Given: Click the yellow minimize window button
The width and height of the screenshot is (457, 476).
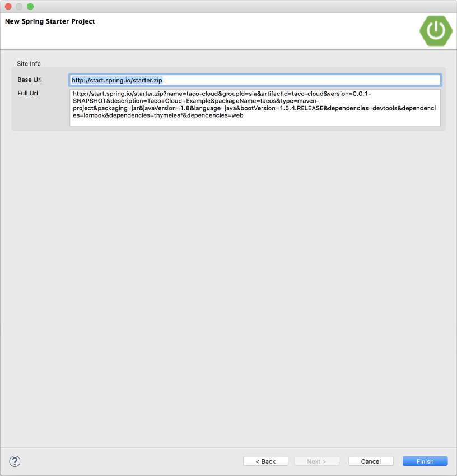Looking at the screenshot, I should point(19,6).
